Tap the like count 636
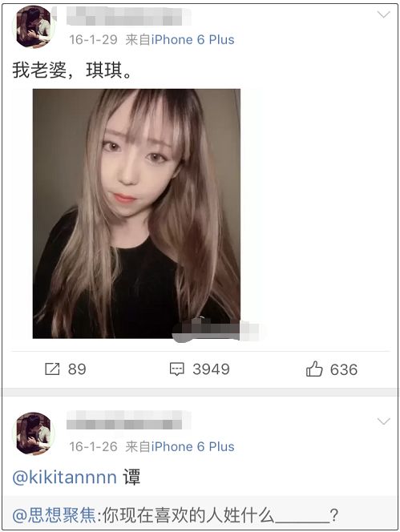Viewport: 400px width, 532px height. click(344, 369)
